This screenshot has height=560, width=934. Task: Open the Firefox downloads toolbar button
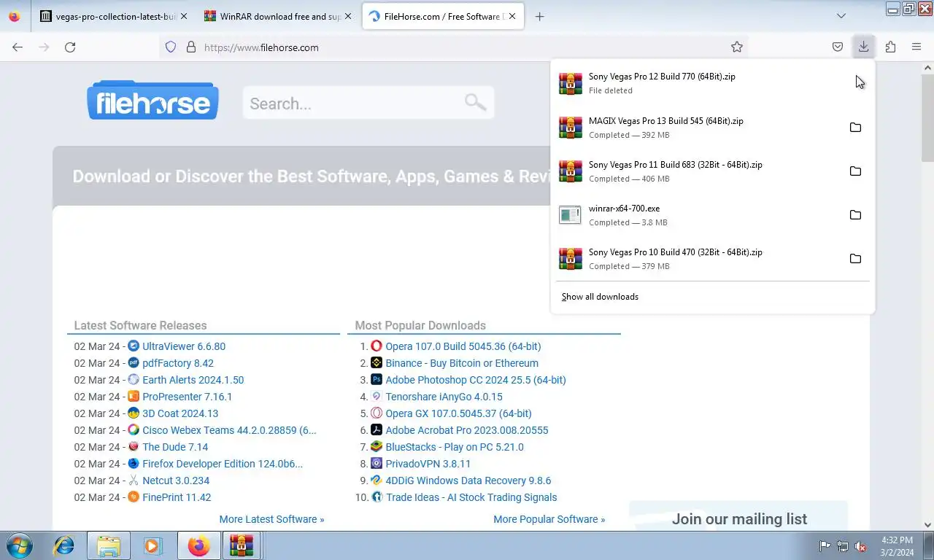(863, 47)
